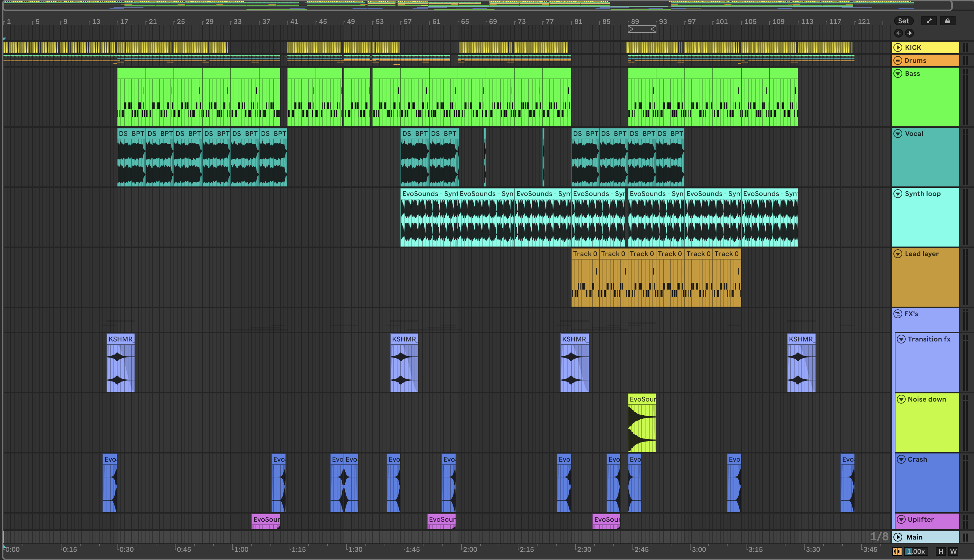Unfold the KICK track
The height and width of the screenshot is (560, 974).
point(898,47)
